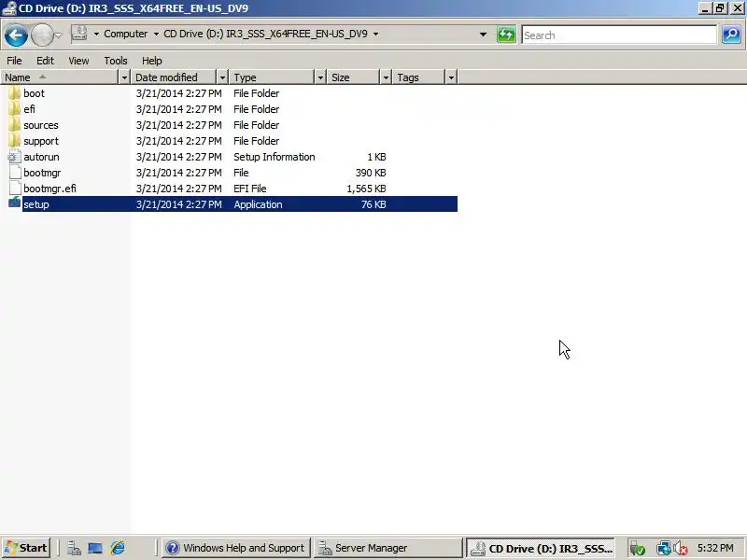
Task: Select the support folder icon
Action: tap(15, 141)
